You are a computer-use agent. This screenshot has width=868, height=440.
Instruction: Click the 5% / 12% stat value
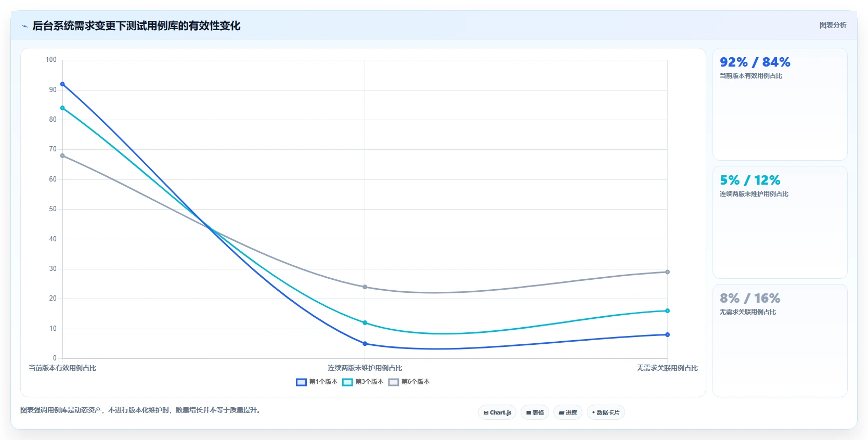click(x=750, y=180)
